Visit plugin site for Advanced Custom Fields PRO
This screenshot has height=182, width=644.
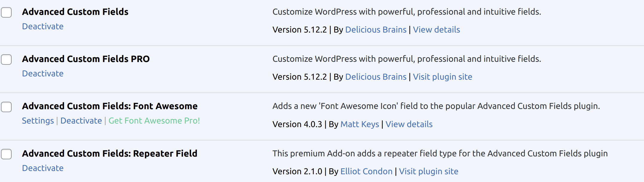442,77
